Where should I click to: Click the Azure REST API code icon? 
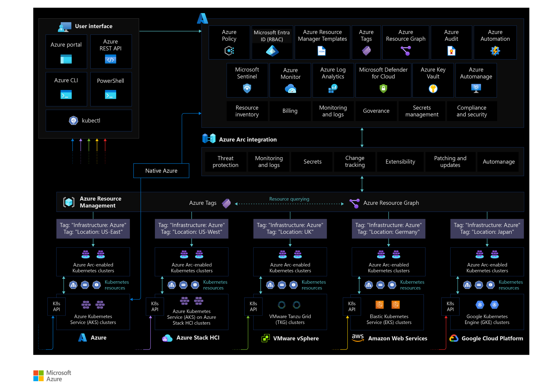tap(111, 59)
